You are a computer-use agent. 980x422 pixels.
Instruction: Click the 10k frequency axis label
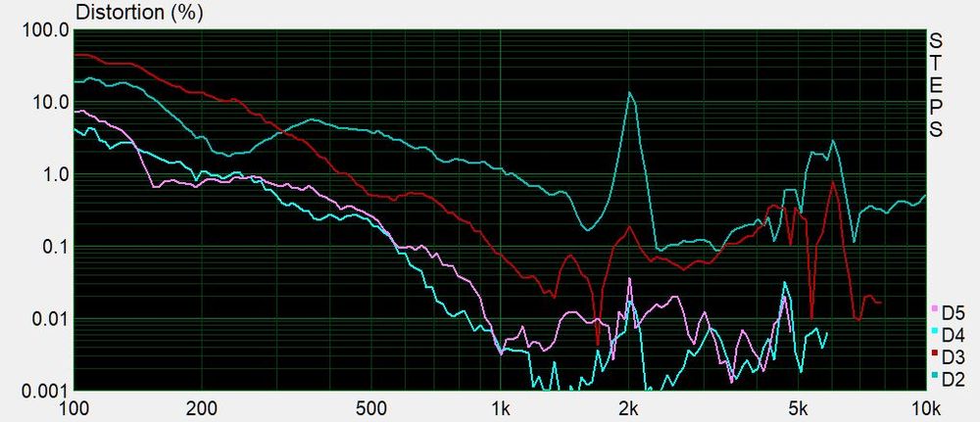[x=926, y=409]
